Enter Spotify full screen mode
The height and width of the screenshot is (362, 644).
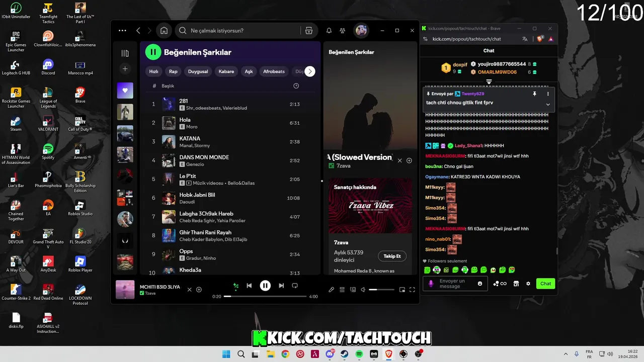[412, 290]
